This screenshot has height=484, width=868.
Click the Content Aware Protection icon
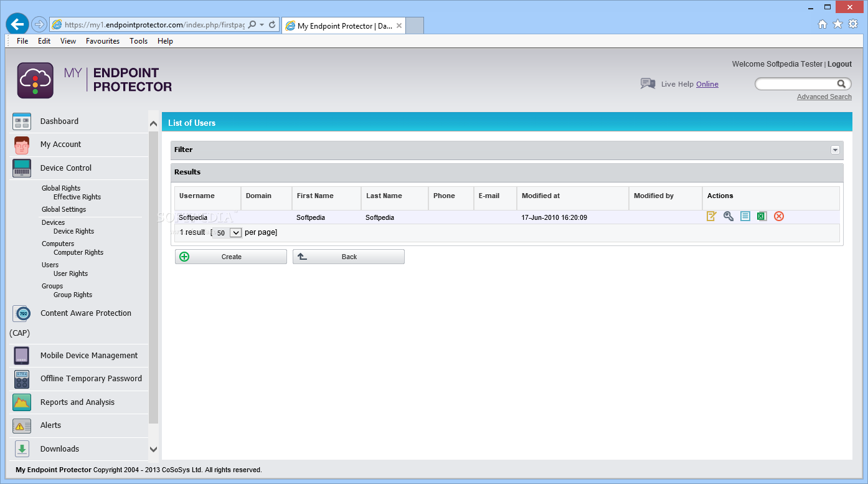(22, 313)
